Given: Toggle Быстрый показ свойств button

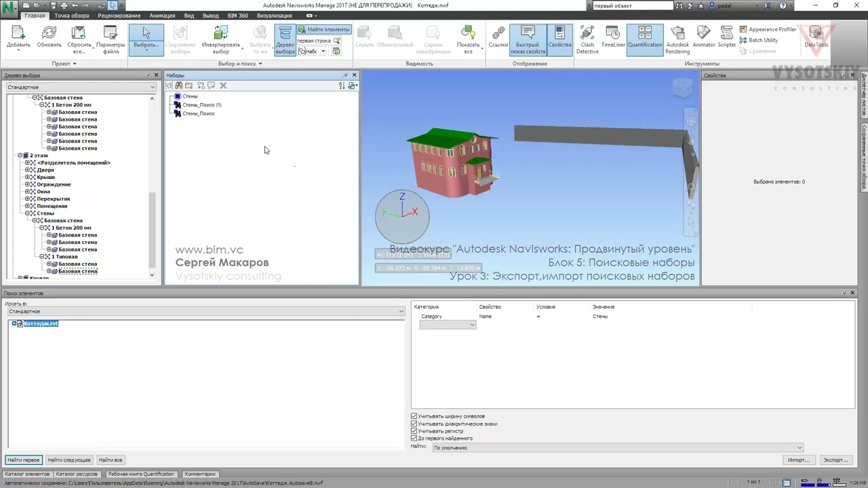Looking at the screenshot, I should (528, 39).
